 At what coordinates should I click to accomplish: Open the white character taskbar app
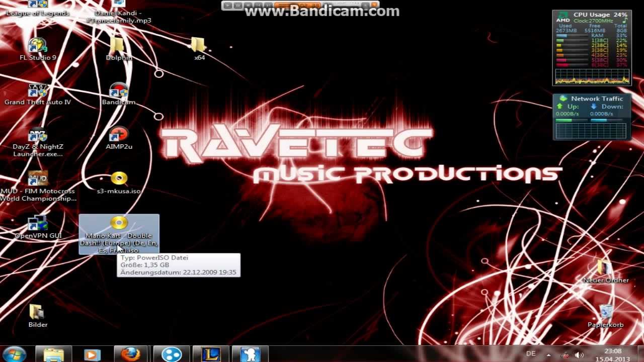250,354
